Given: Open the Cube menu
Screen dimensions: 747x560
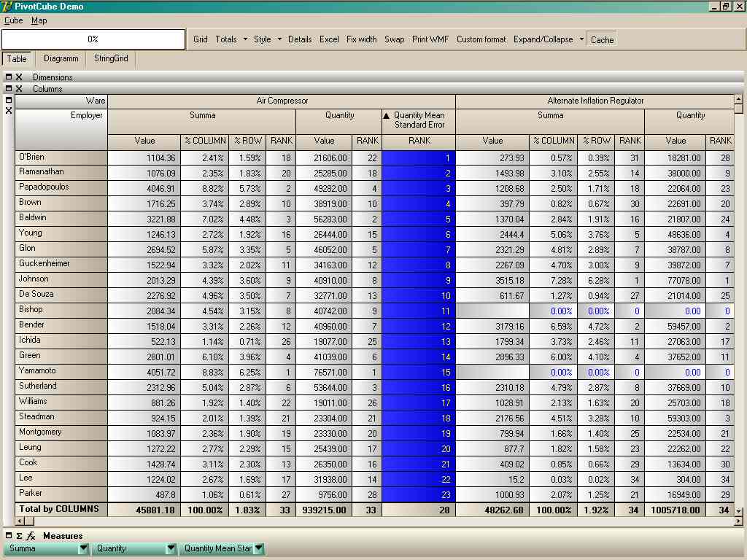Looking at the screenshot, I should click(12, 20).
